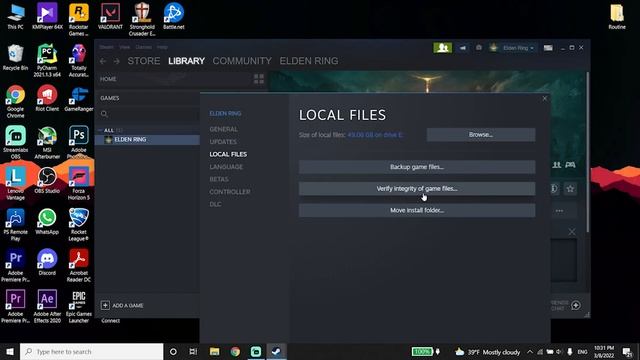Screen dimensions: 640x360
Task: Select the MSI Afterburner desktop icon
Action: 47,142
